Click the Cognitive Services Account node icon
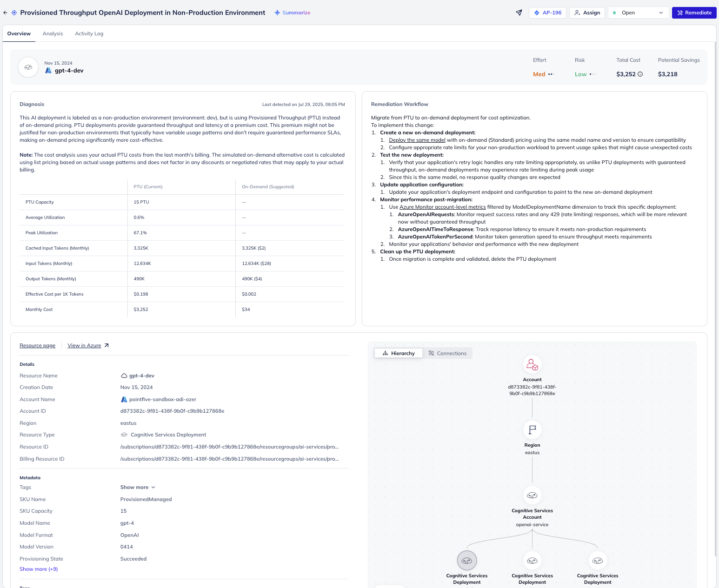The image size is (719, 588). tap(532, 496)
